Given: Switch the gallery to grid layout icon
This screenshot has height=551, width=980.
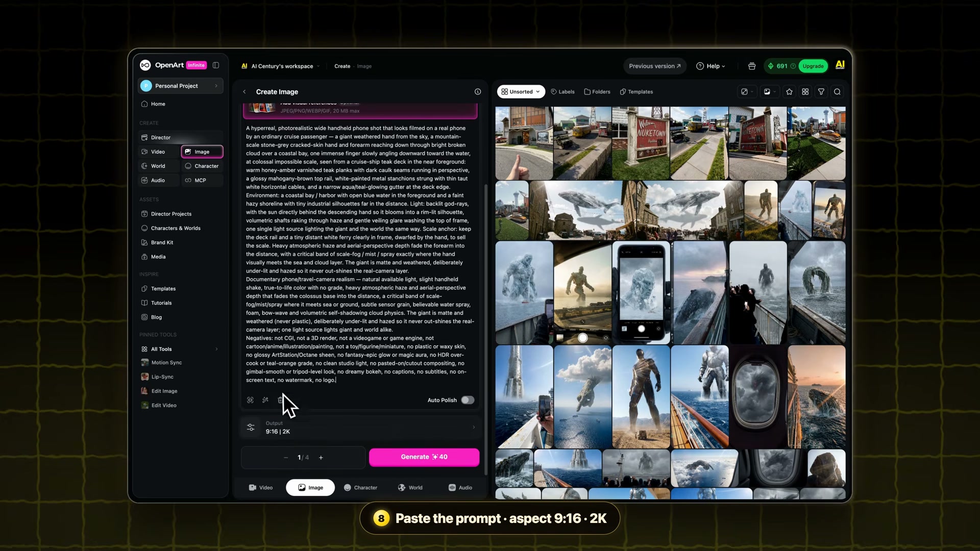Looking at the screenshot, I should (x=805, y=92).
